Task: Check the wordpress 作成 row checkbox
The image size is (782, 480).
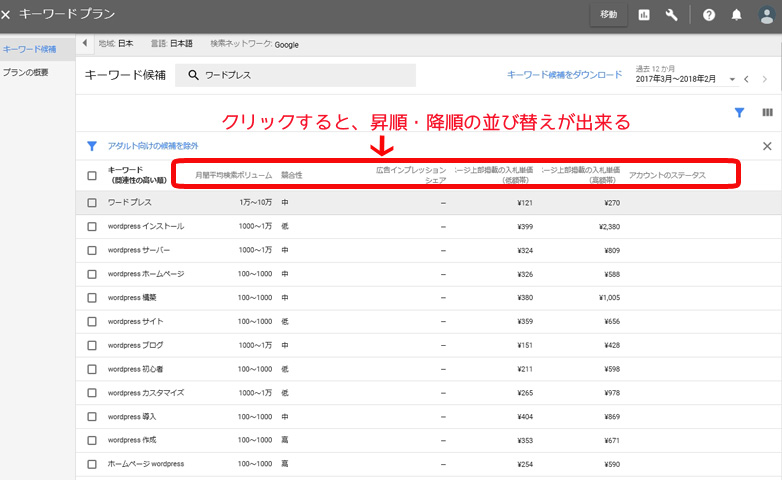Action: click(92, 441)
